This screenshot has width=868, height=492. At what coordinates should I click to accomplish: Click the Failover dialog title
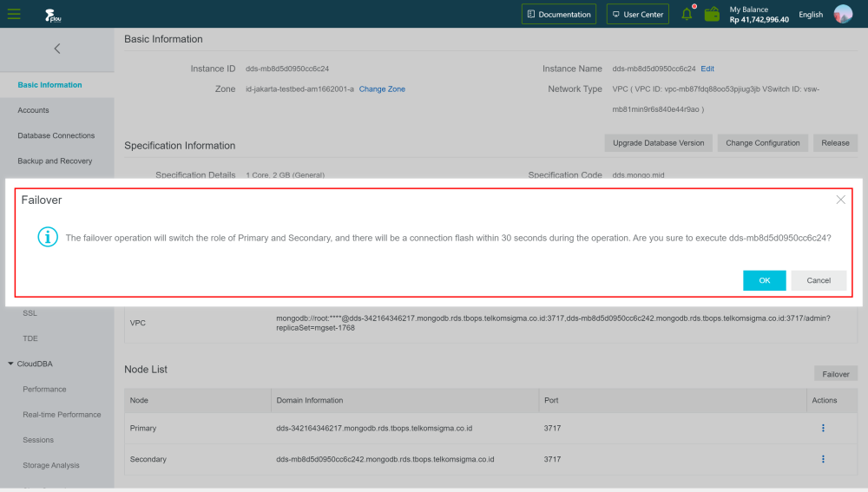[x=42, y=200]
